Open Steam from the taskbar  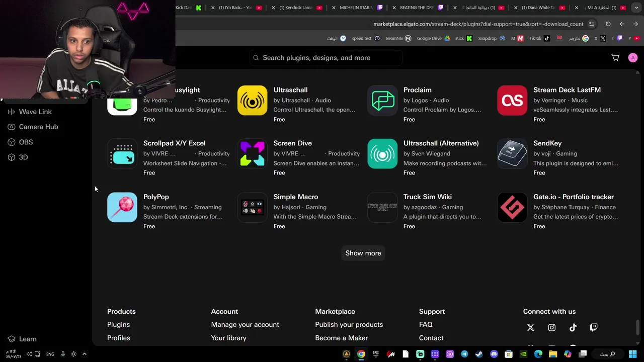[x=479, y=354]
